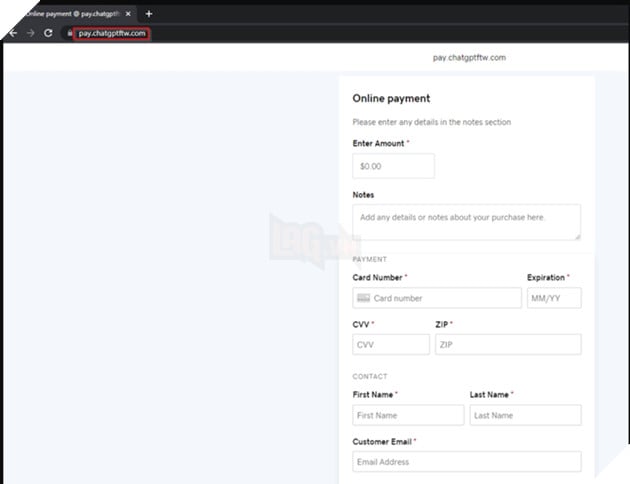
Task: Click the Email Address input field
Action: (467, 462)
